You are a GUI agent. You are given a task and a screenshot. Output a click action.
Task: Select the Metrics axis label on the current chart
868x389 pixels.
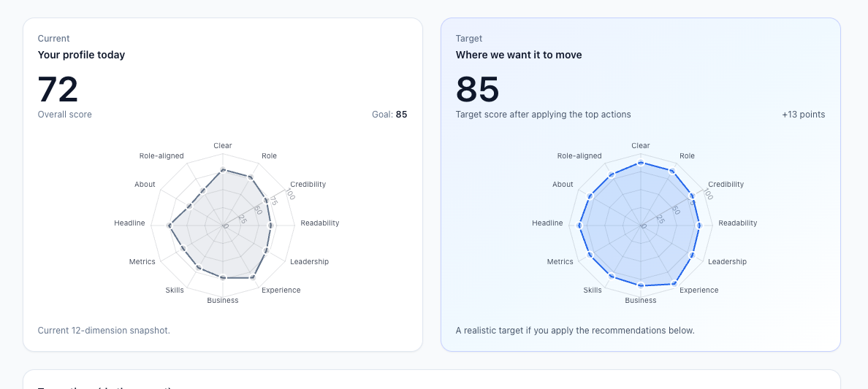tap(142, 261)
